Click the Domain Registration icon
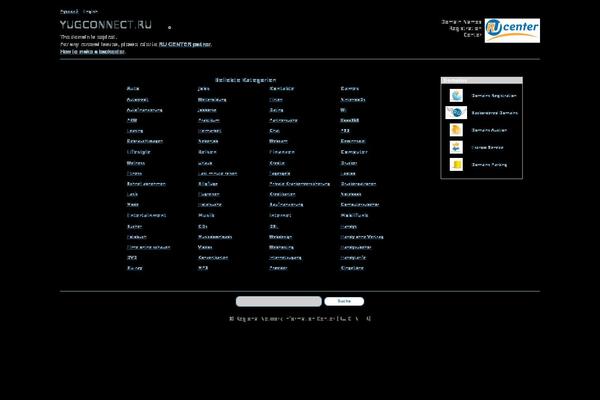Screen dimensions: 600x400 point(456,96)
